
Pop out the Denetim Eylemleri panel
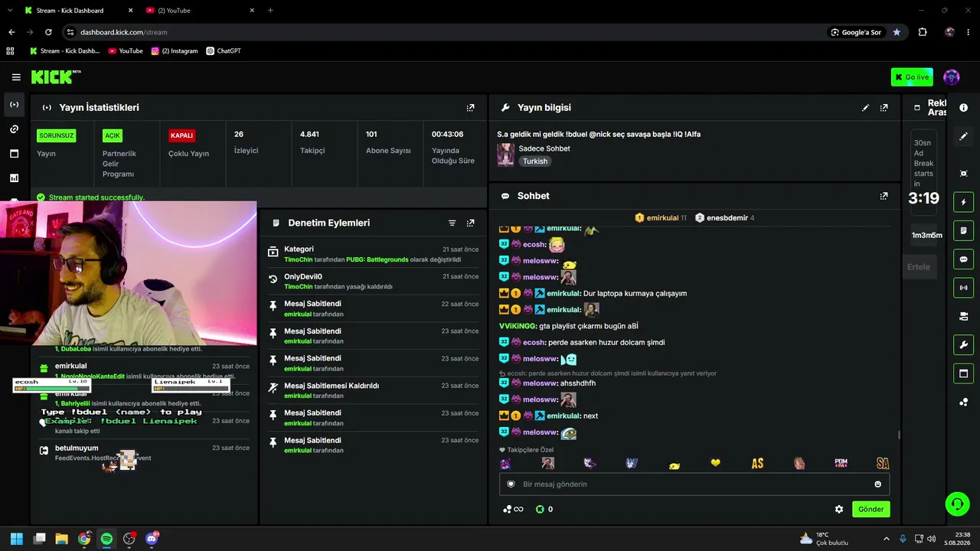pos(471,223)
